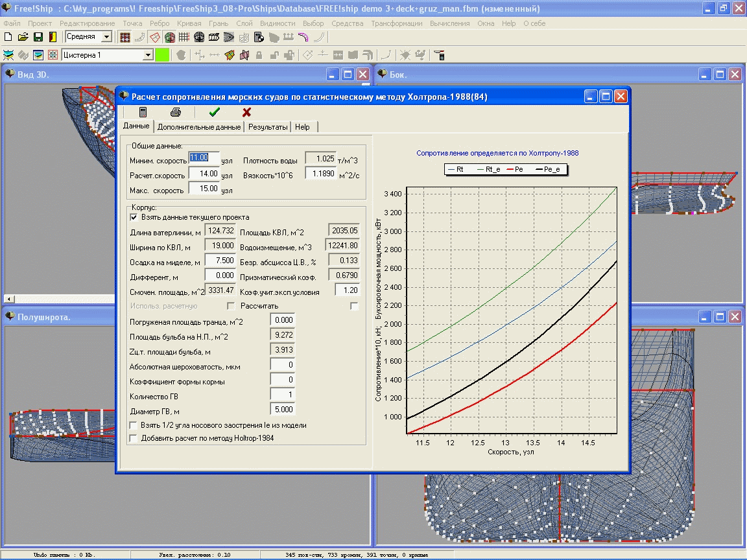Click the 'Количество ГВ' field showing 1
Image resolution: width=747 pixels, height=560 pixels.
(x=283, y=395)
